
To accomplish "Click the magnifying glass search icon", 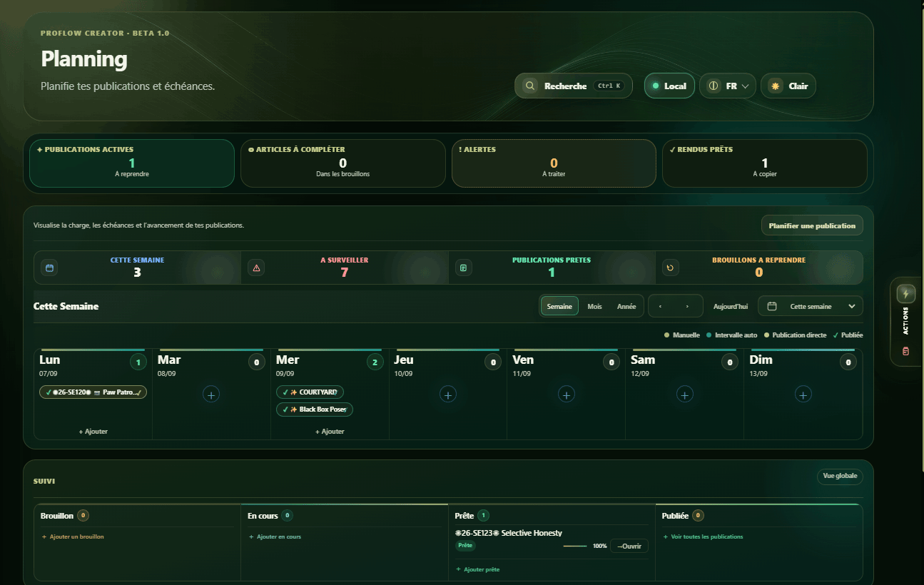I will 530,86.
